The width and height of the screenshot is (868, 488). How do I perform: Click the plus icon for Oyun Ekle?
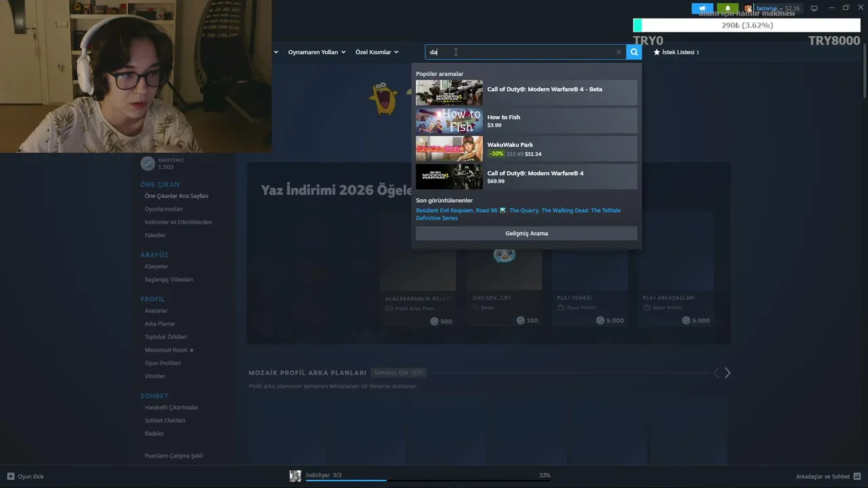(10, 476)
